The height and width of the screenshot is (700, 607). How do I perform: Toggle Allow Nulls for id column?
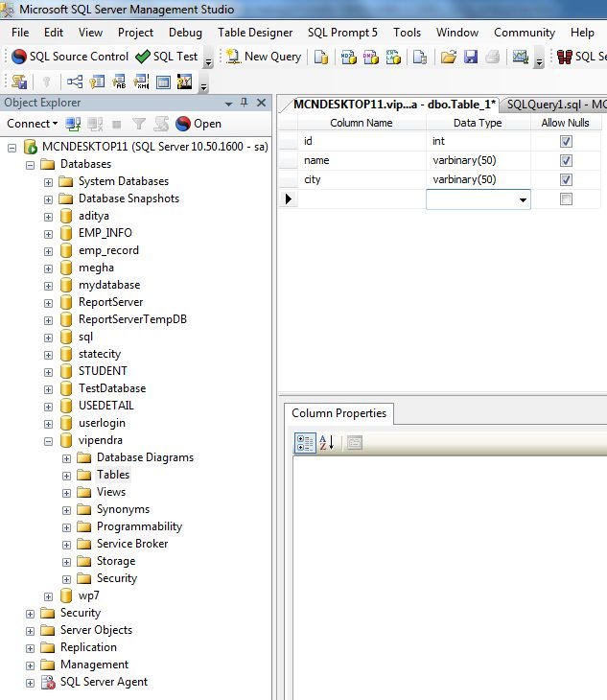566,142
